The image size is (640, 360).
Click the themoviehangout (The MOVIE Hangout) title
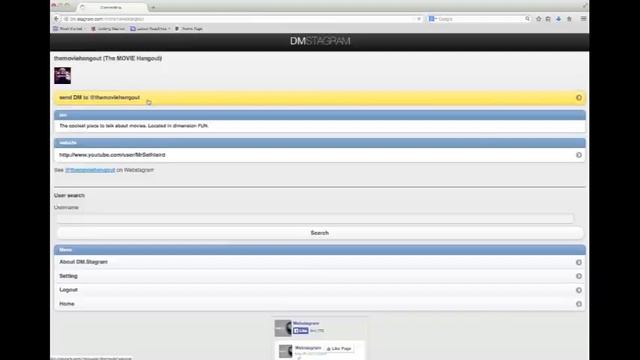(x=108, y=58)
